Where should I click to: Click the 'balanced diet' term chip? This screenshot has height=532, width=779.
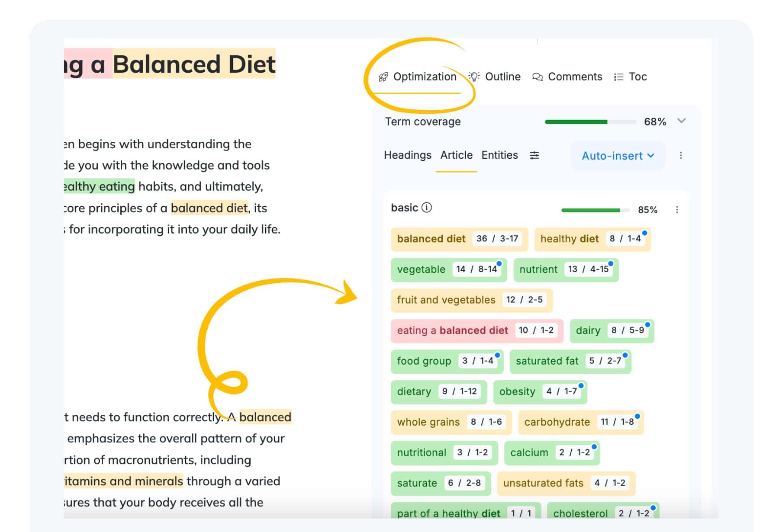pos(459,239)
